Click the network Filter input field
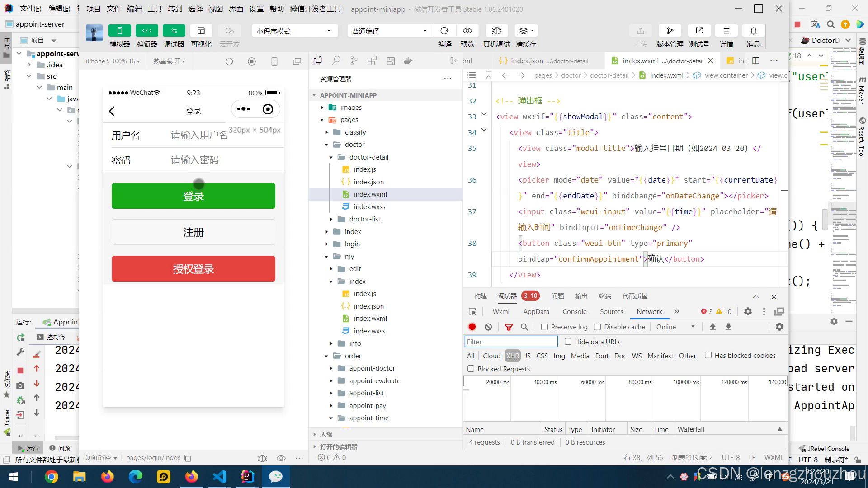Viewport: 868px width, 488px height. tap(511, 342)
